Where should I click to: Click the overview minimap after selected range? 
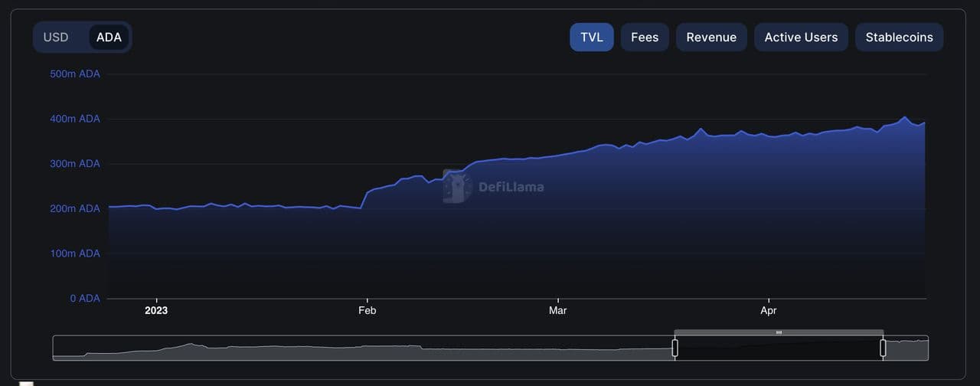[906, 348]
